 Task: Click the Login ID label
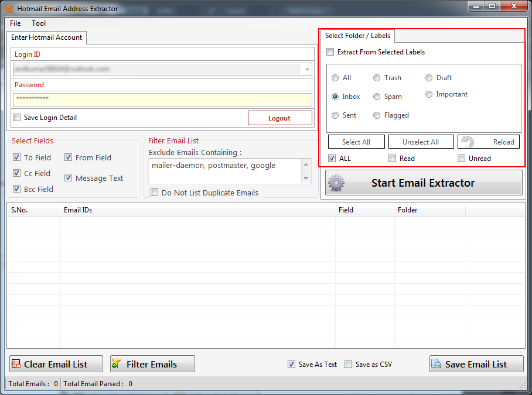click(x=28, y=54)
